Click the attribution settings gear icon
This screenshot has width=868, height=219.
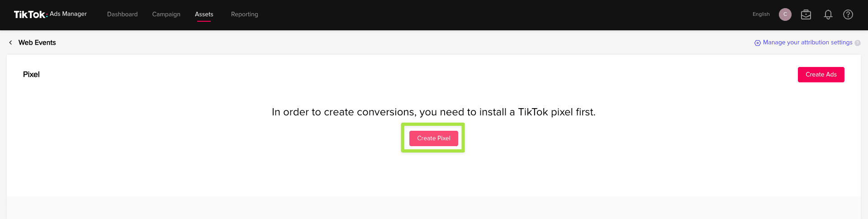click(x=757, y=43)
